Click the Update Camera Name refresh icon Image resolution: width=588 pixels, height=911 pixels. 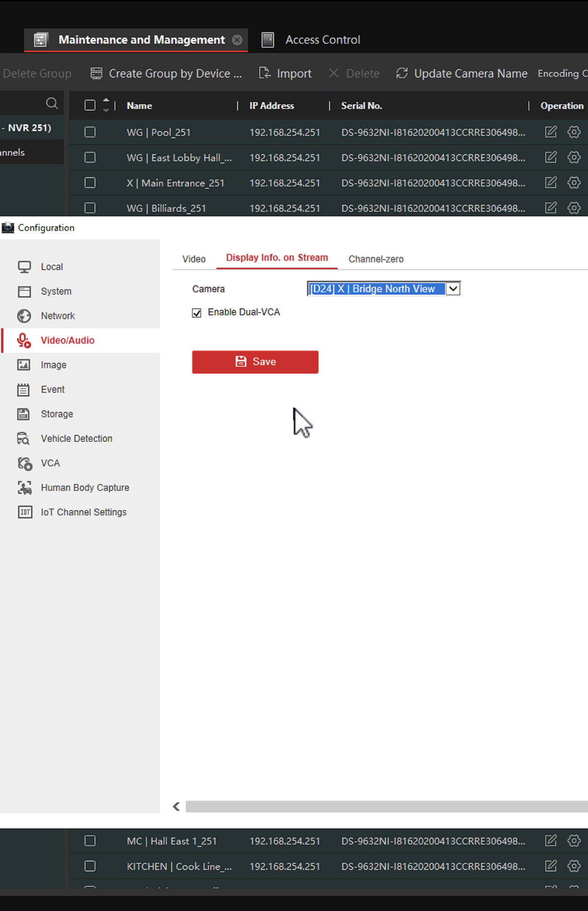[402, 73]
